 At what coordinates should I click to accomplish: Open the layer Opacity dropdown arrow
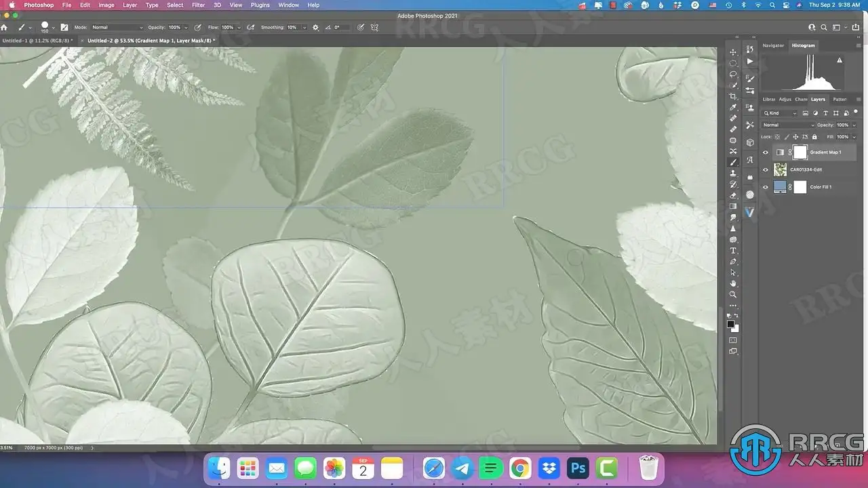(854, 125)
